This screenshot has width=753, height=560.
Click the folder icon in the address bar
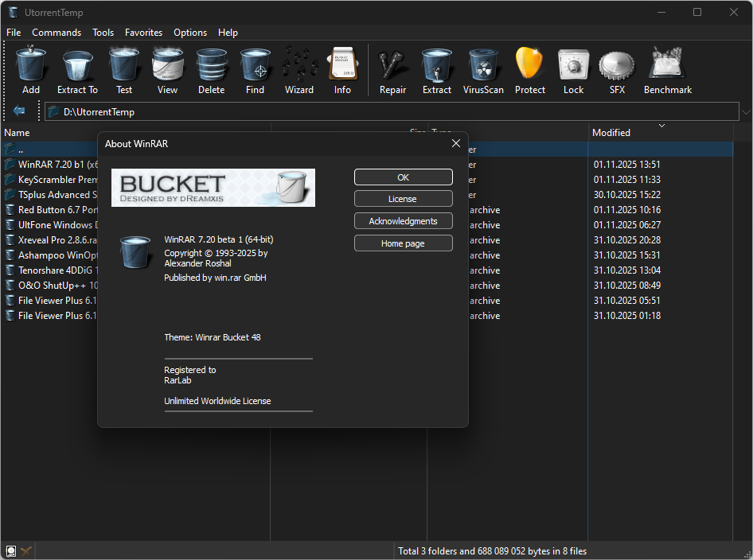tap(54, 112)
